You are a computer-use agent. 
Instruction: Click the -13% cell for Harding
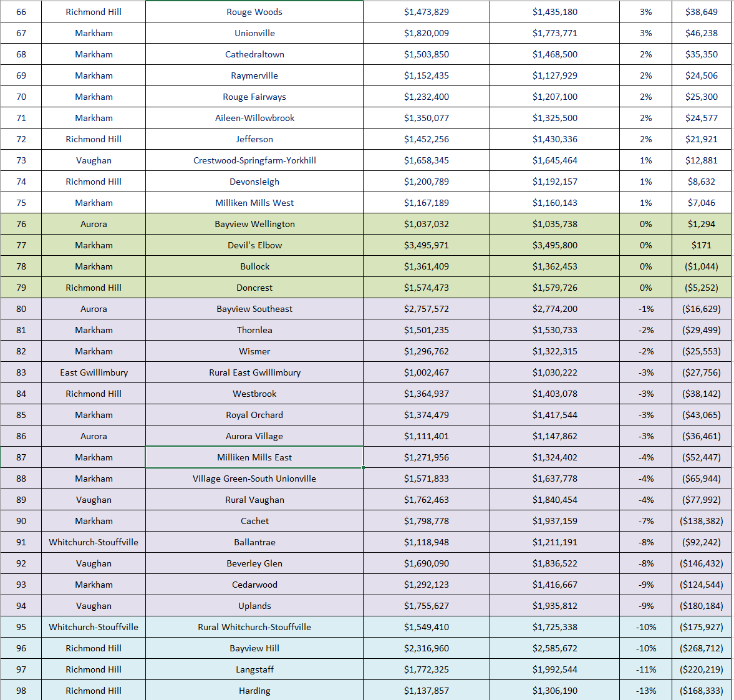pos(646,691)
